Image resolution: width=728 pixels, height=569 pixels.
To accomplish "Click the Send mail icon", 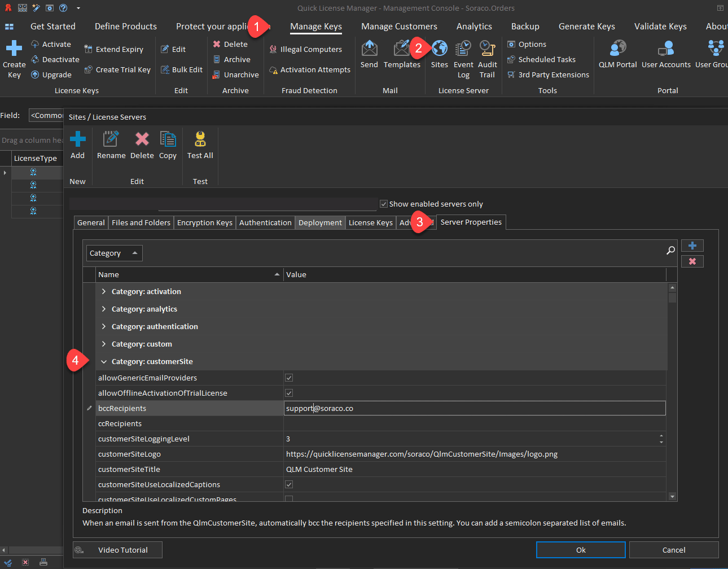I will pos(369,49).
